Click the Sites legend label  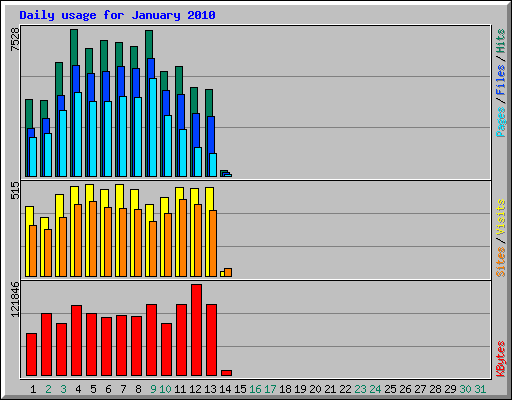[x=500, y=262]
